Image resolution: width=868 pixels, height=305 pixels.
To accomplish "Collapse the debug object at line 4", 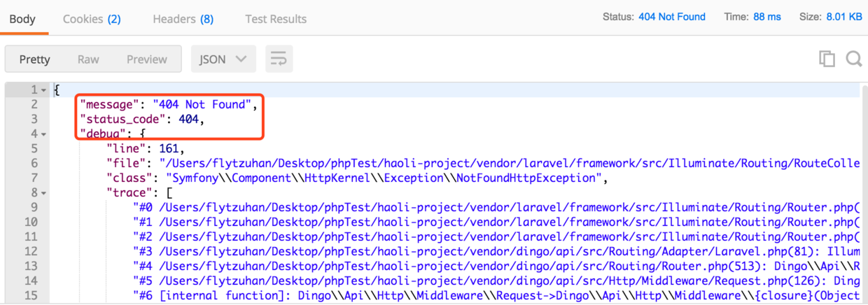I will pos(43,134).
